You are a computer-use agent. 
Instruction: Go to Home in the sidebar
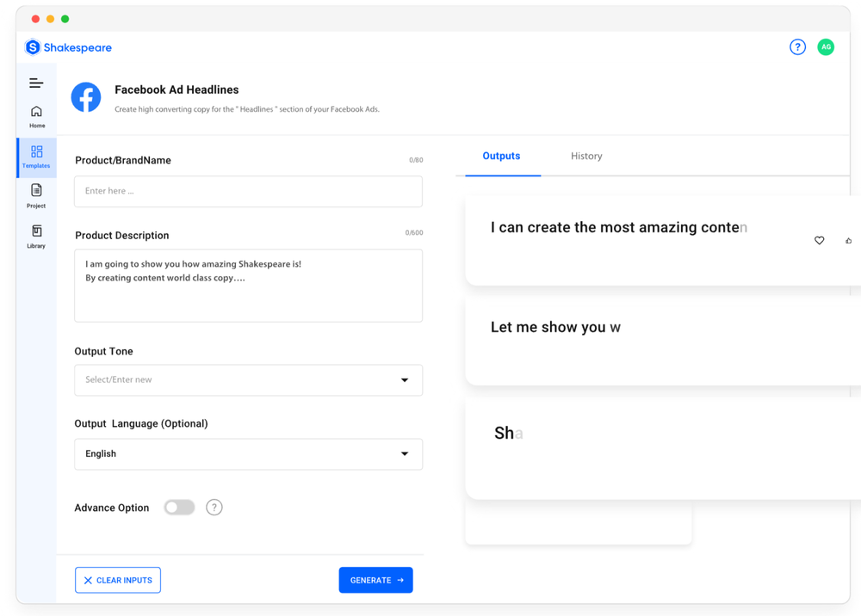pyautogui.click(x=37, y=117)
